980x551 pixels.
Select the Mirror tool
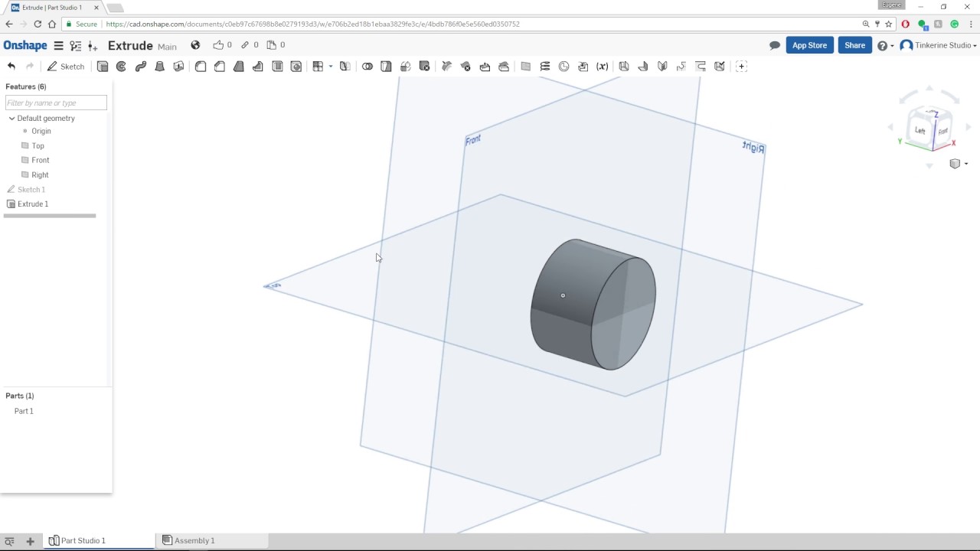point(345,67)
